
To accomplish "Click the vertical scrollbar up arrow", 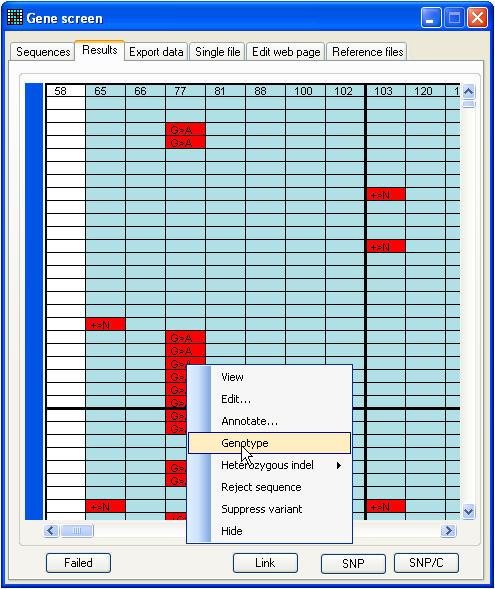I will 468,91.
